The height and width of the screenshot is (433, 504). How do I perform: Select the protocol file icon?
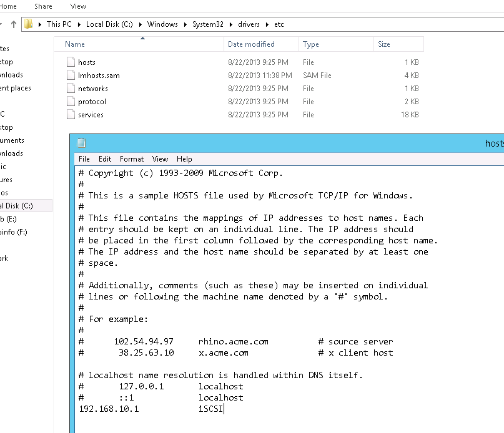pos(71,102)
